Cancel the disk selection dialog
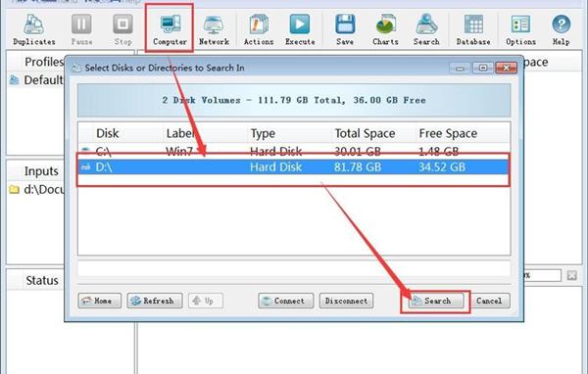 click(x=489, y=301)
